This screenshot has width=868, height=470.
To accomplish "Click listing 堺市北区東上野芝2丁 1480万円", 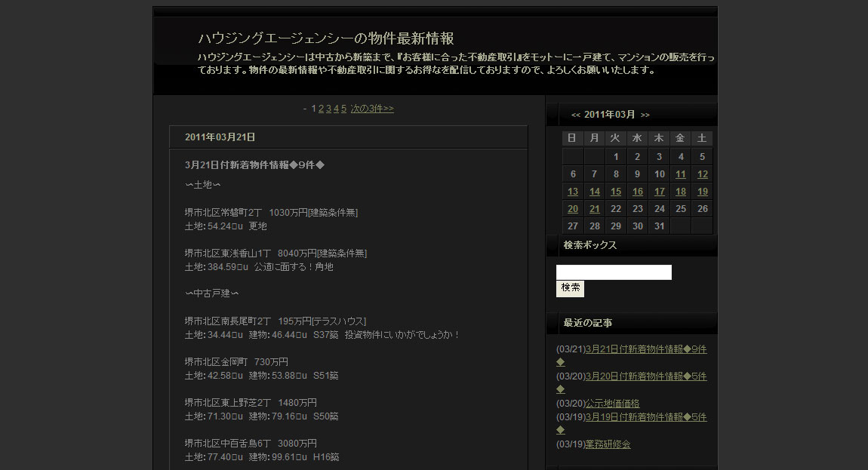I will pos(251,402).
